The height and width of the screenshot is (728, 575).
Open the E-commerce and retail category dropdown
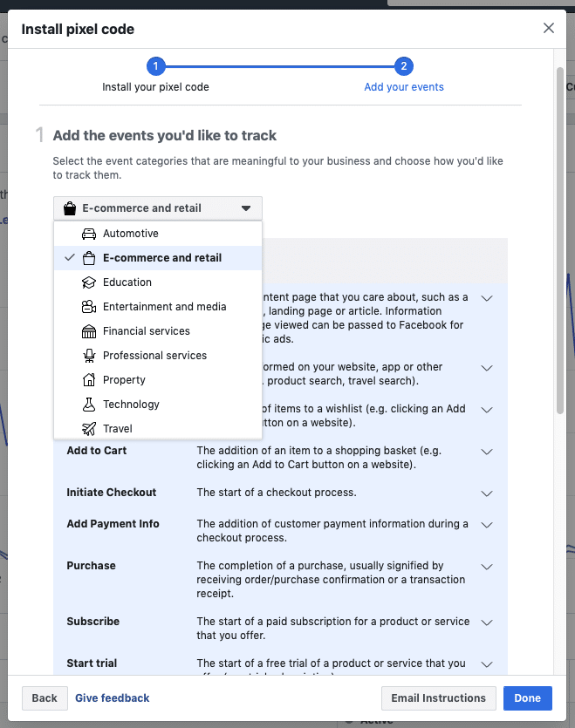tap(157, 208)
